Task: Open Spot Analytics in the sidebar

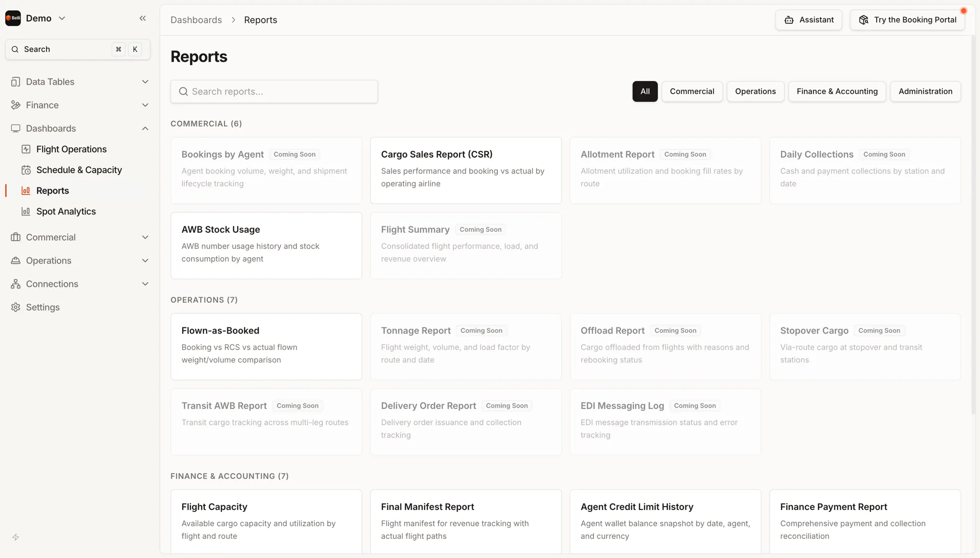Action: [66, 212]
